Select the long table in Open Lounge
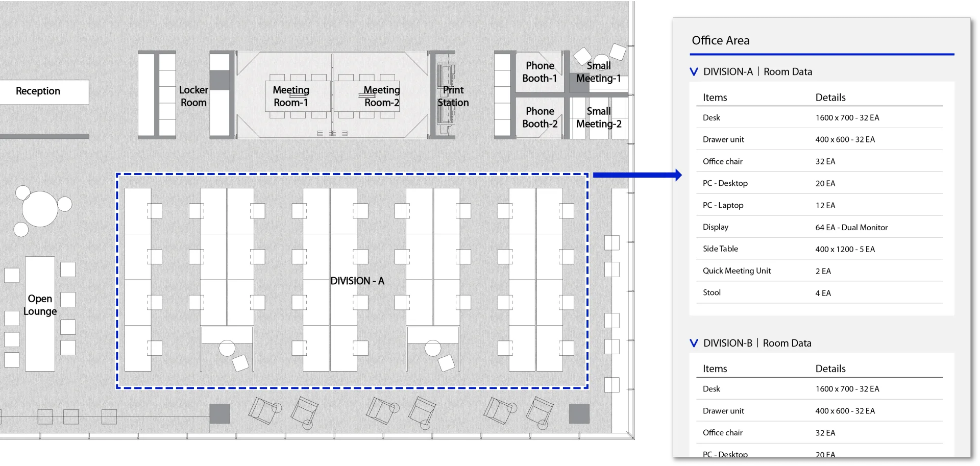The image size is (980, 466). 40,314
